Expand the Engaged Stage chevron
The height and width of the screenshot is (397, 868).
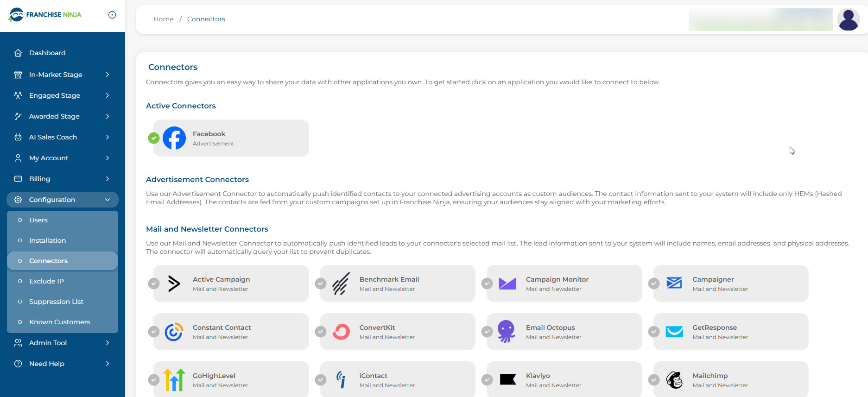(108, 95)
